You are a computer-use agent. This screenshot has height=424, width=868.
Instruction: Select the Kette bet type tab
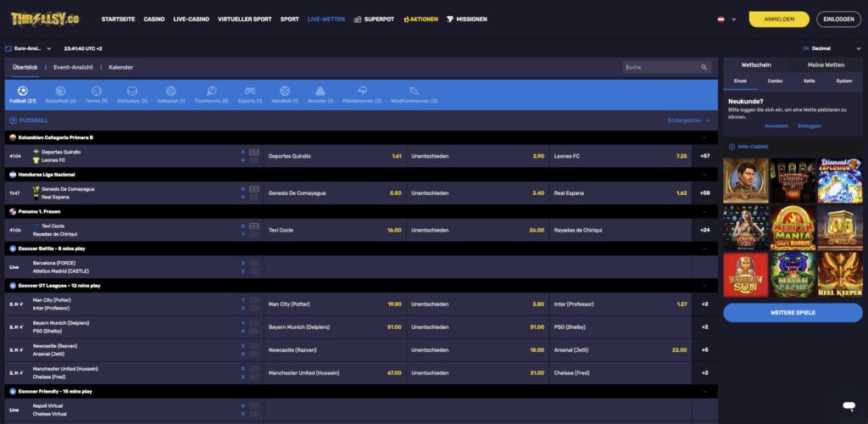810,81
